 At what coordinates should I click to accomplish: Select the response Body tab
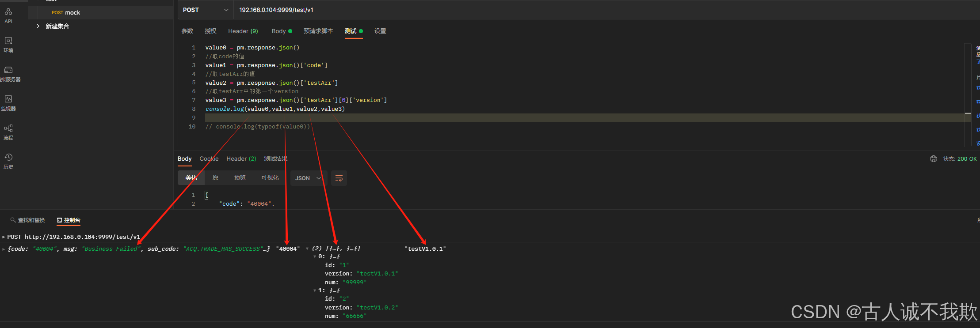[184, 159]
